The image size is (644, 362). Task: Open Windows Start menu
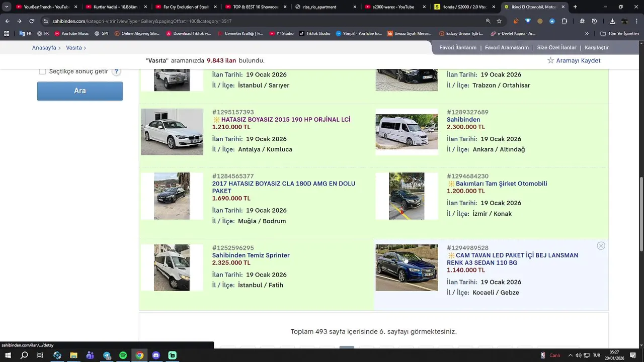(x=8, y=355)
